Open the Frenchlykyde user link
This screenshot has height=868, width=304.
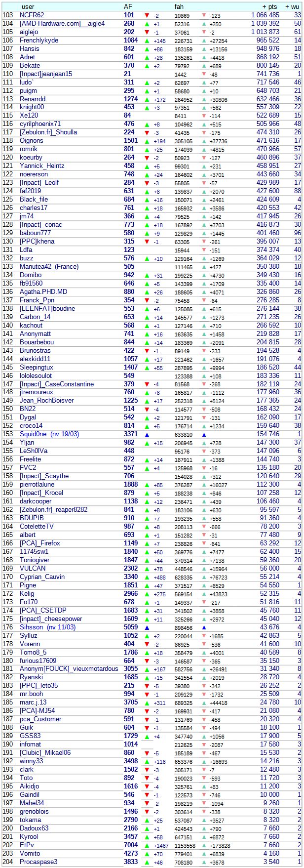click(39, 41)
